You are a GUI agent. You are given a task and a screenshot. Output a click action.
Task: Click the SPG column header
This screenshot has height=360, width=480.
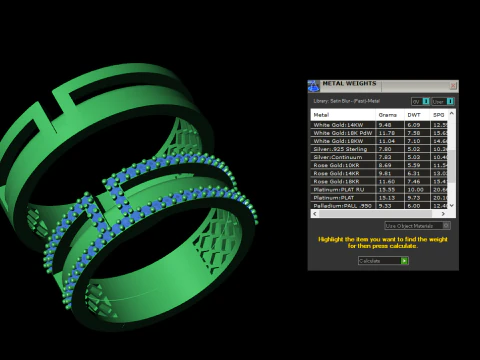coord(439,115)
